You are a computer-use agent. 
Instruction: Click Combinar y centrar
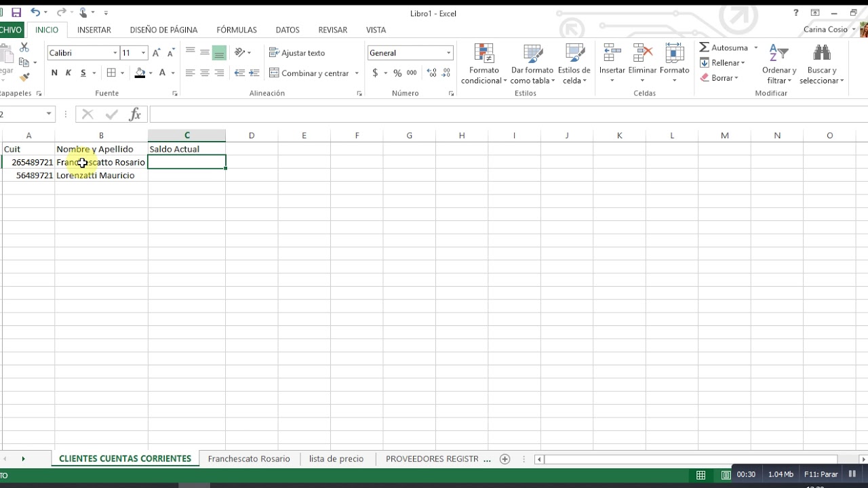tap(309, 73)
